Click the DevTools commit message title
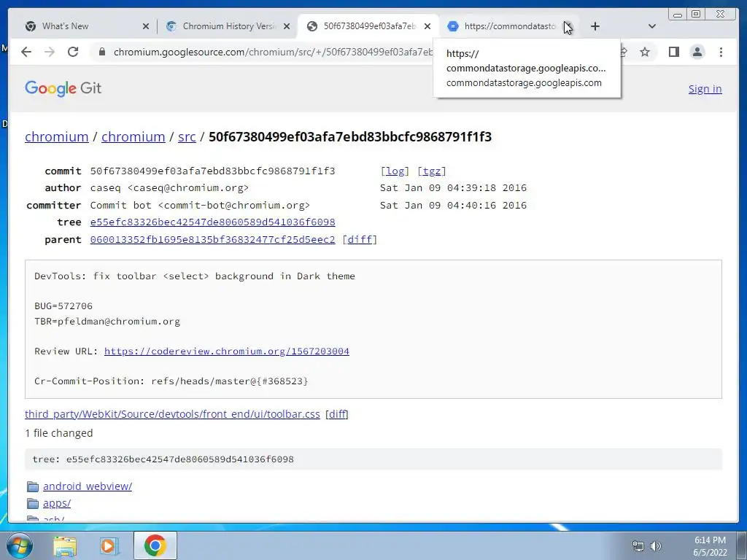This screenshot has width=747, height=560. pyautogui.click(x=194, y=276)
